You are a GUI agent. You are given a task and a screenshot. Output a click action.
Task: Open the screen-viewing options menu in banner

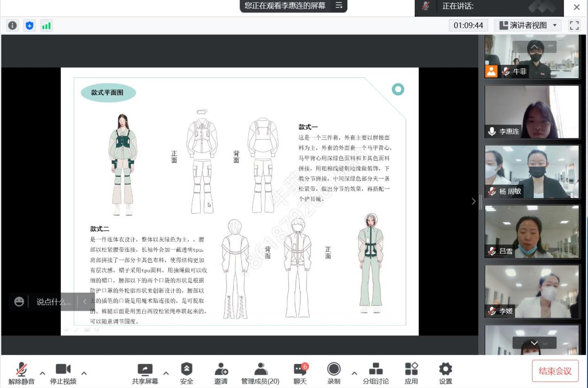339,6
